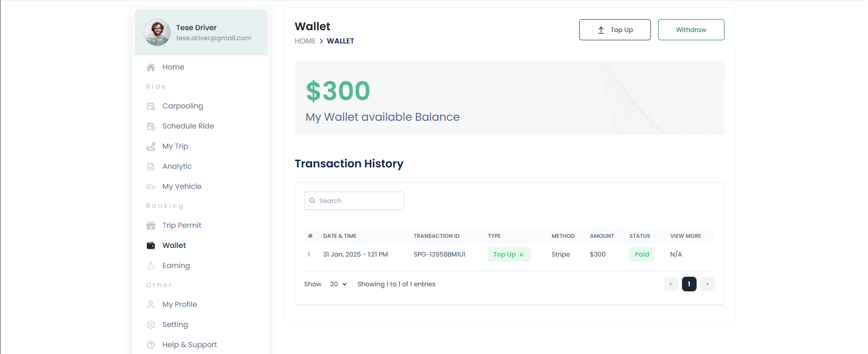Image resolution: width=868 pixels, height=354 pixels.
Task: Select page 1 pagination button
Action: (x=689, y=284)
